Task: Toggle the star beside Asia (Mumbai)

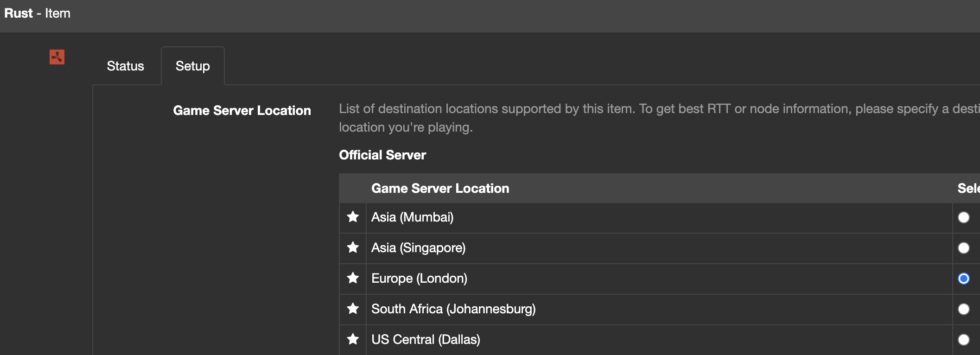Action: coord(353,217)
